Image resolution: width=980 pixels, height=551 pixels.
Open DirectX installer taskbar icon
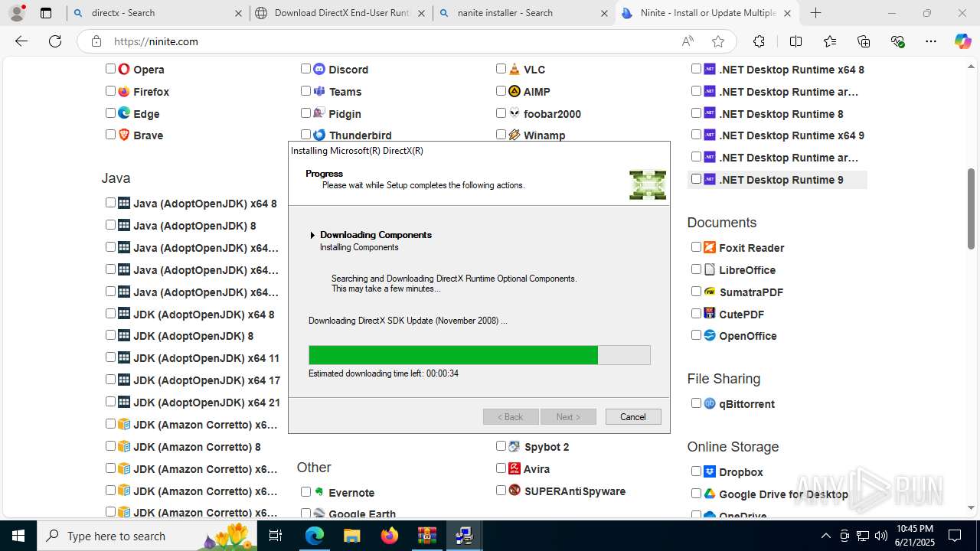464,536
